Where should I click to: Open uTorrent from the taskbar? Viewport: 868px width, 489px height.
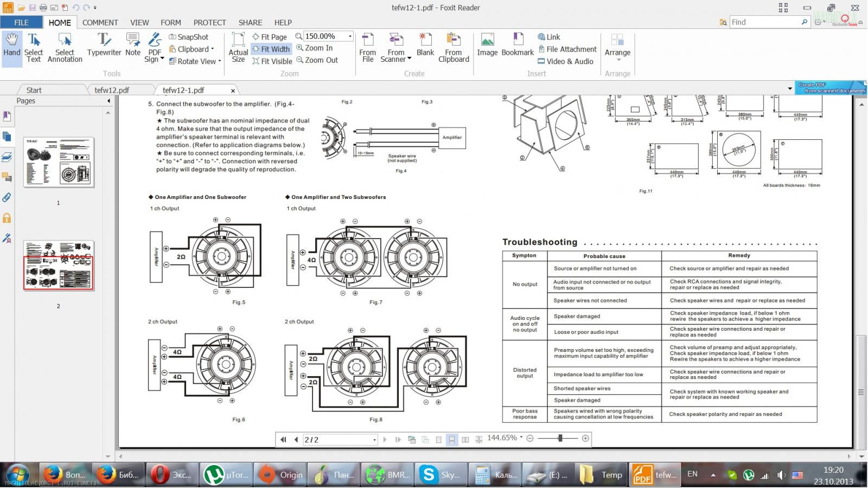(x=226, y=474)
